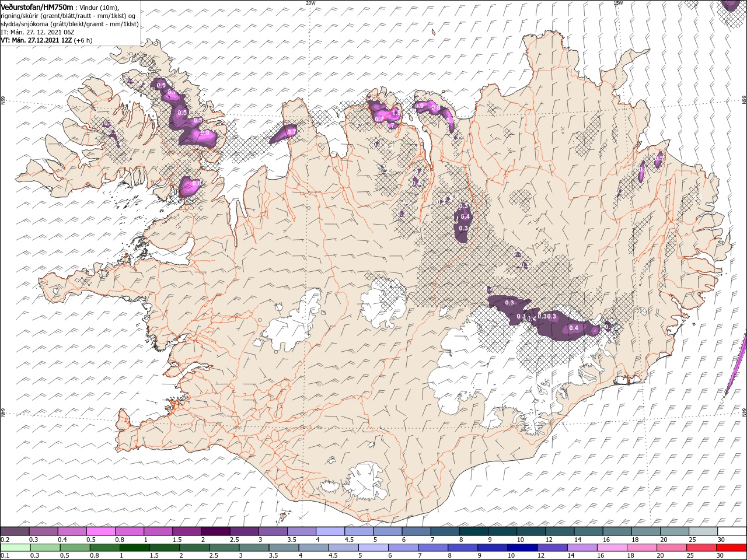
Task: Pick the crimson 25 rain scale swatch
Action: pos(701,548)
